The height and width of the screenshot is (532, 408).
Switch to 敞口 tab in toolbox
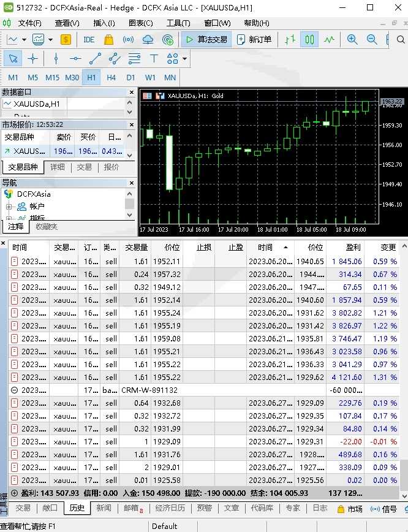(50, 508)
